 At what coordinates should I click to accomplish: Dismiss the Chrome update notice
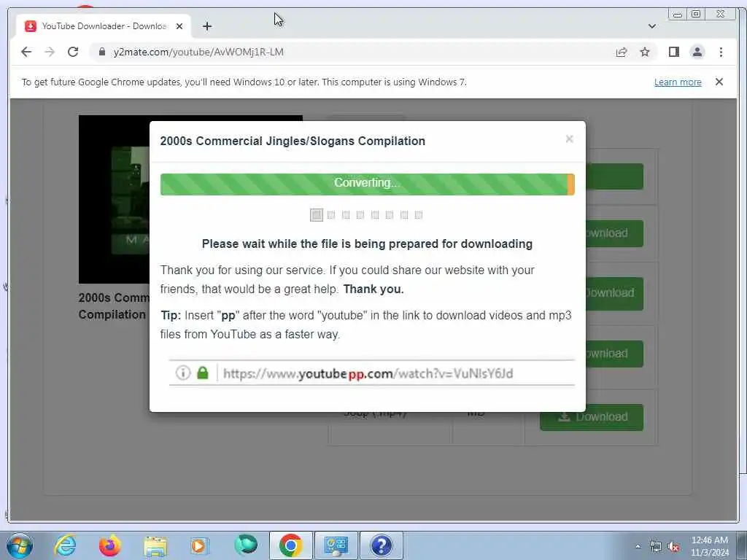[719, 82]
